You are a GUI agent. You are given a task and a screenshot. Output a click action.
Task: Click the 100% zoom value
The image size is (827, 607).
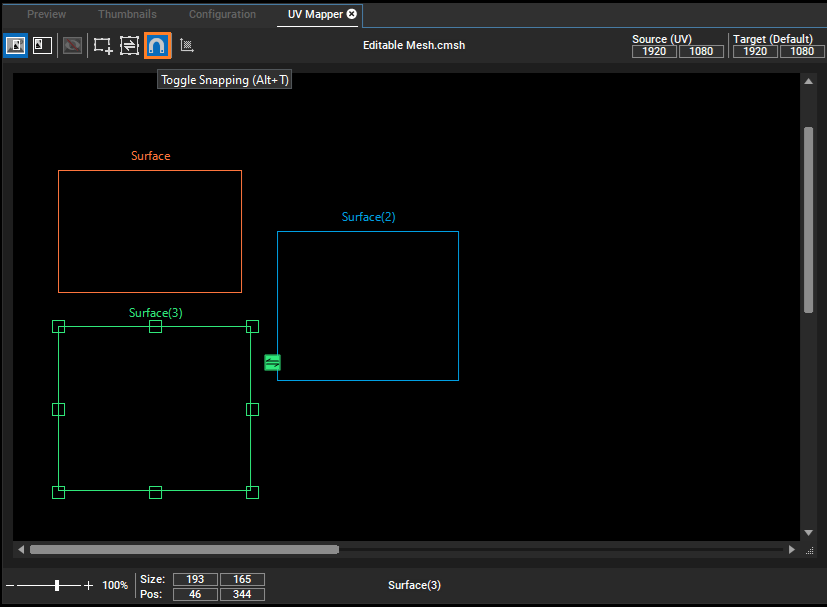pos(115,585)
